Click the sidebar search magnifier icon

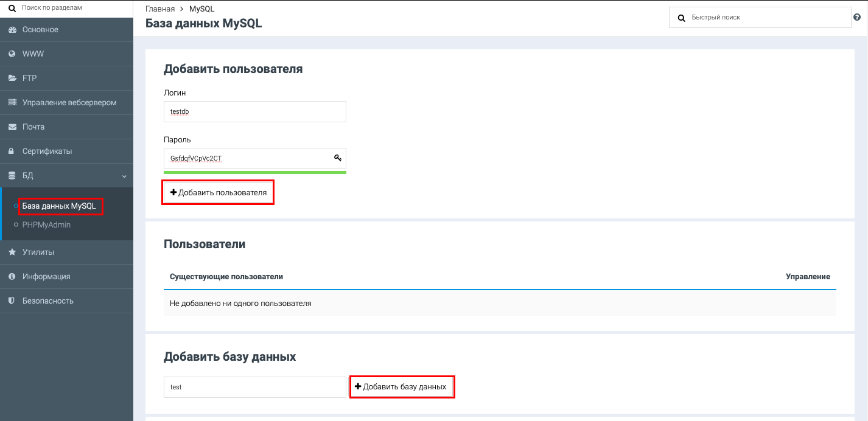point(12,9)
